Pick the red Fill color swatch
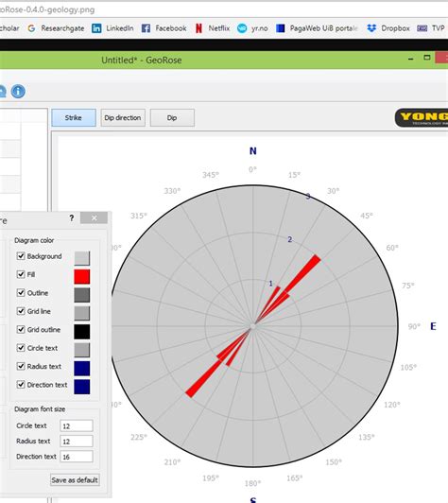 point(82,276)
